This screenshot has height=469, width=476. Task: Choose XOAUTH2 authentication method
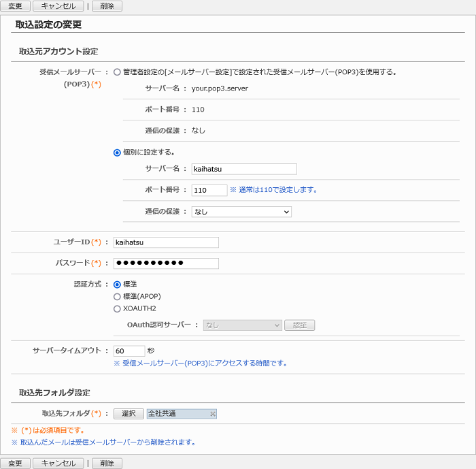tap(118, 309)
